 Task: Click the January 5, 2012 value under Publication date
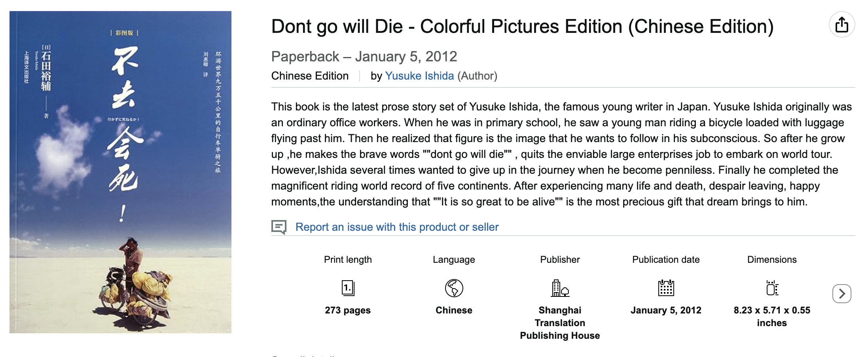click(666, 310)
